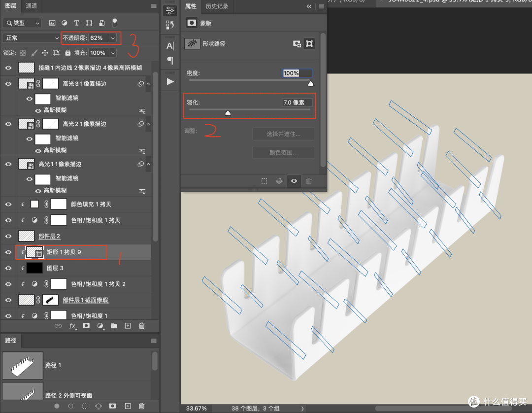Filter layers by shape layer icon
532x413 pixels.
point(89,23)
